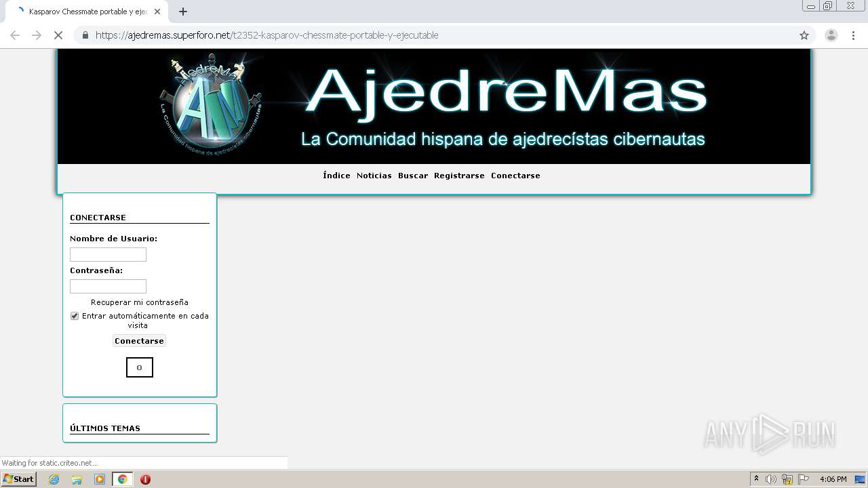Go back using the browser back arrow
This screenshot has height=488, width=868.
point(15,35)
